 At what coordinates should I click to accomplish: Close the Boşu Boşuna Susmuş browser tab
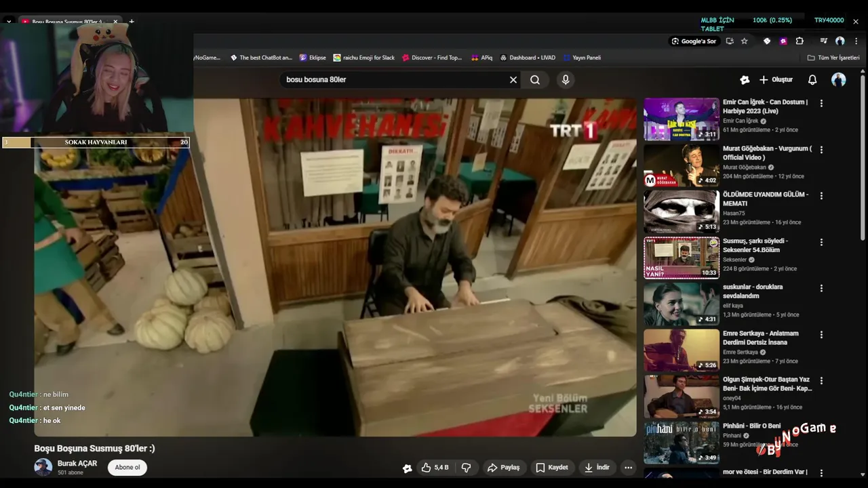pyautogui.click(x=115, y=22)
